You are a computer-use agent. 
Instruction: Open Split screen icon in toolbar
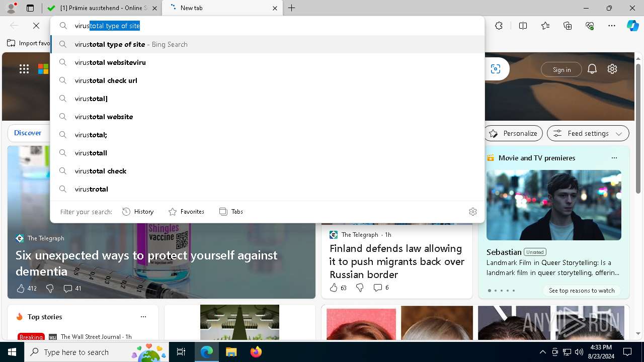coord(523,26)
